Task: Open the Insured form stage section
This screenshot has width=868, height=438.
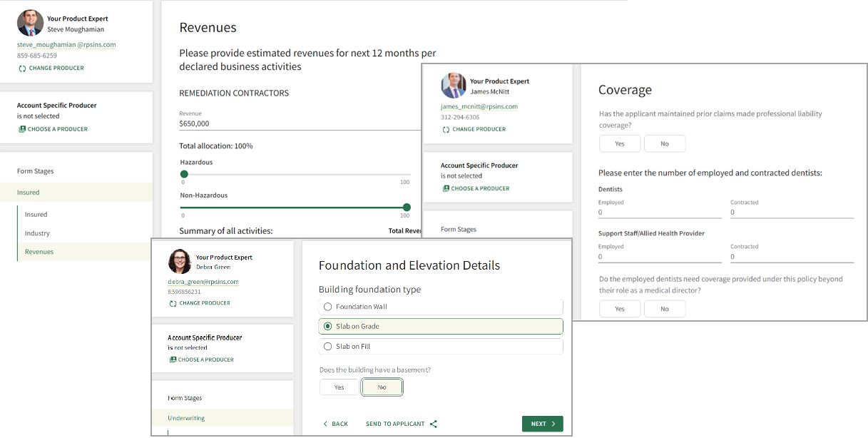Action: pos(76,193)
